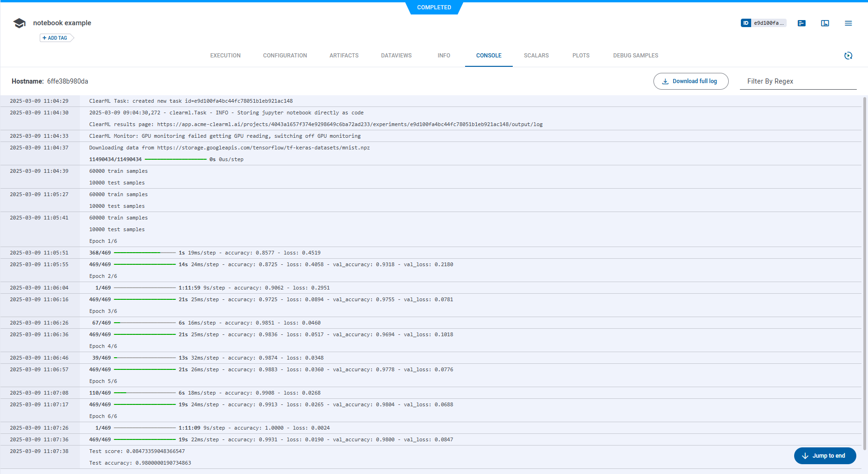This screenshot has height=474, width=868.
Task: Select the ARTIFACTS tab
Action: click(344, 55)
